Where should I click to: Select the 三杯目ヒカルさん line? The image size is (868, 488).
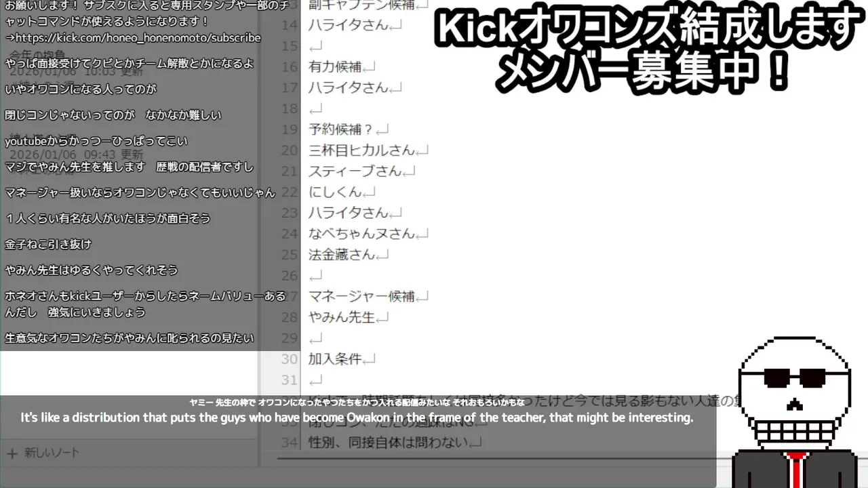pyautogui.click(x=361, y=150)
